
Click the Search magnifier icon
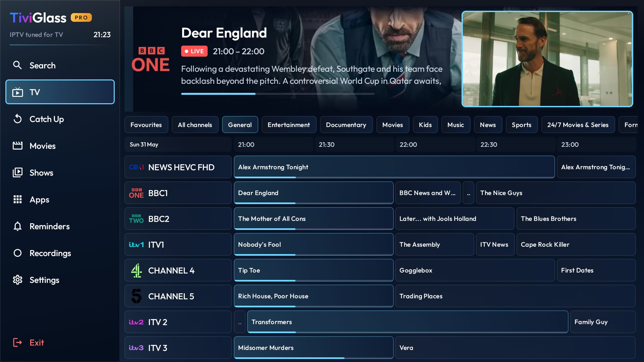point(17,65)
